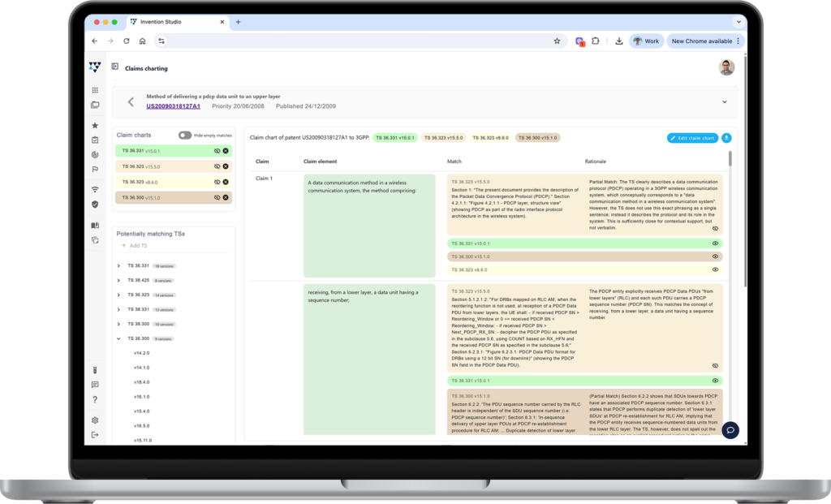This screenshot has height=504, width=831.
Task: Open settings gear in left sidebar
Action: [x=95, y=420]
